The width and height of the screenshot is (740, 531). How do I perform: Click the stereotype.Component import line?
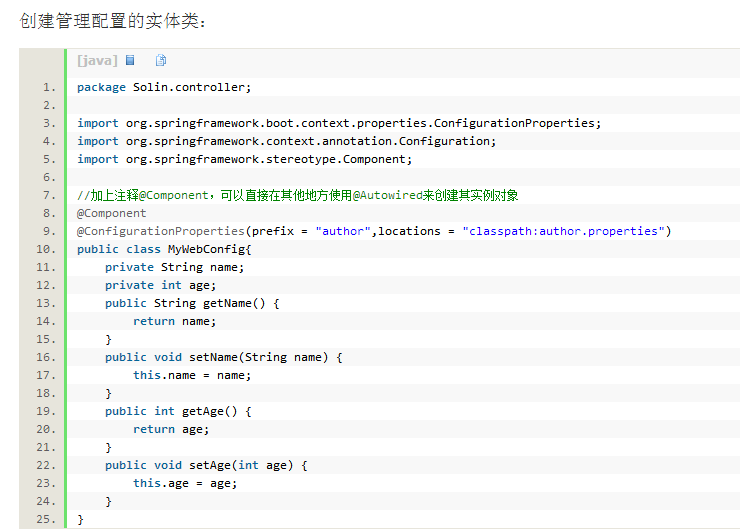(244, 159)
